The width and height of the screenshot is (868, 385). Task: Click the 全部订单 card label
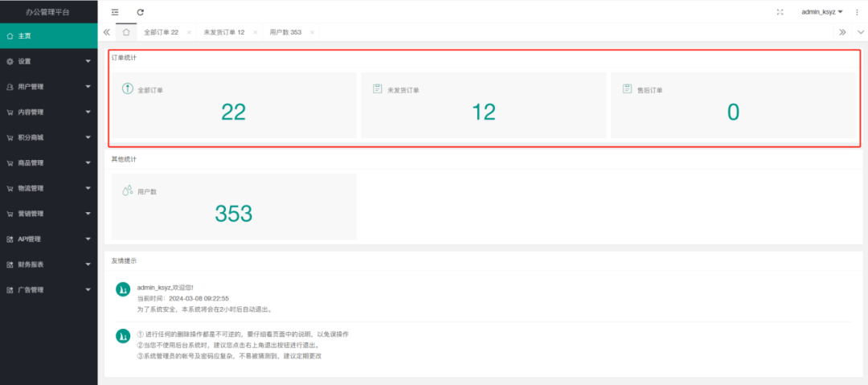point(150,90)
